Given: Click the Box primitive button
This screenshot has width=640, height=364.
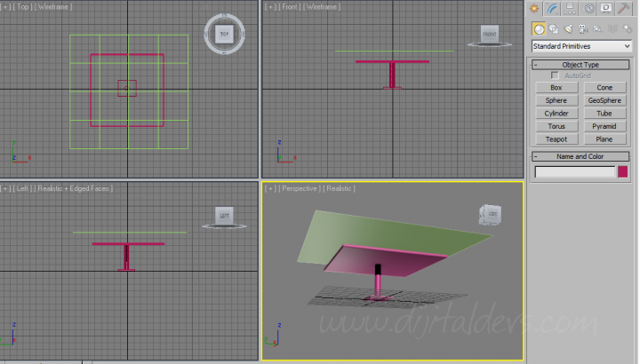Looking at the screenshot, I should pyautogui.click(x=556, y=88).
